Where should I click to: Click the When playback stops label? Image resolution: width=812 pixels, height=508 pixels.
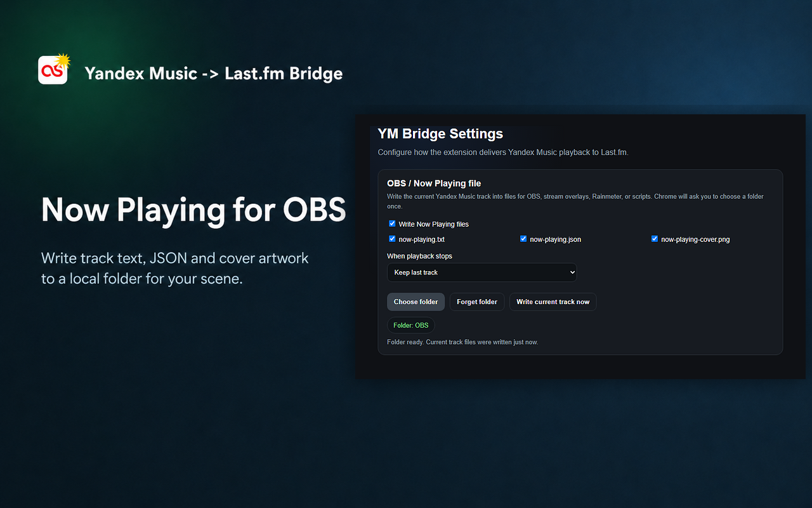click(x=419, y=256)
